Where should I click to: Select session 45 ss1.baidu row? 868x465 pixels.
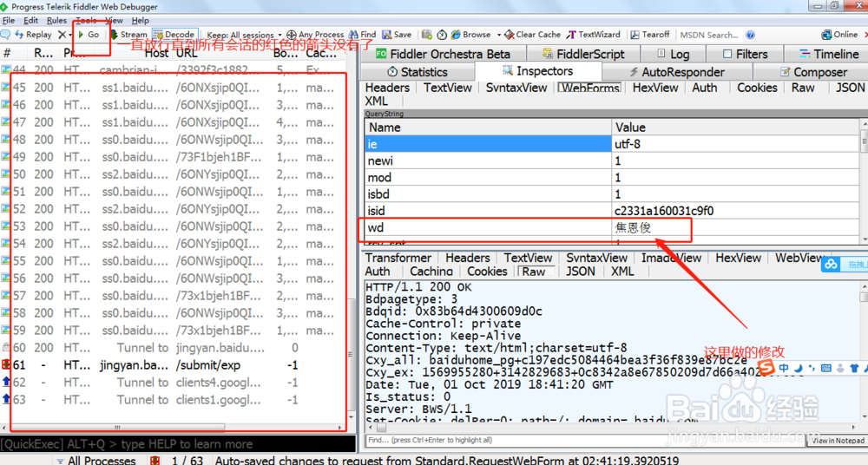[174, 88]
